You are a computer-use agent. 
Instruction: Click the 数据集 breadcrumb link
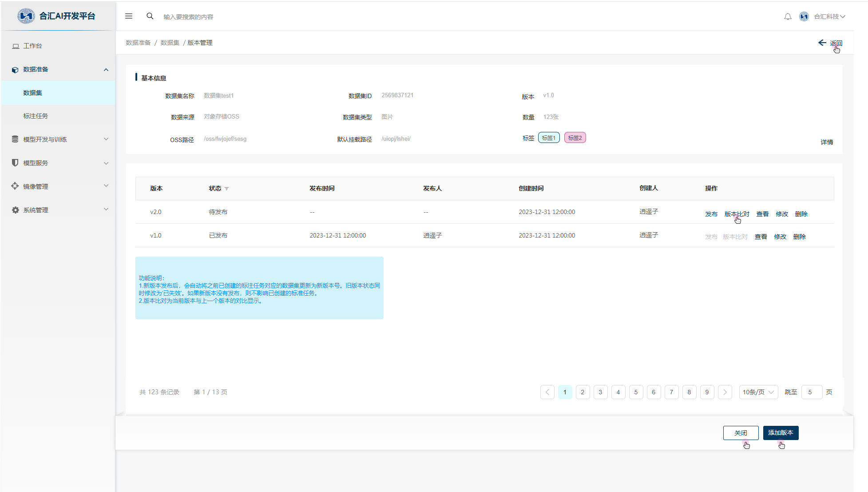pyautogui.click(x=170, y=43)
